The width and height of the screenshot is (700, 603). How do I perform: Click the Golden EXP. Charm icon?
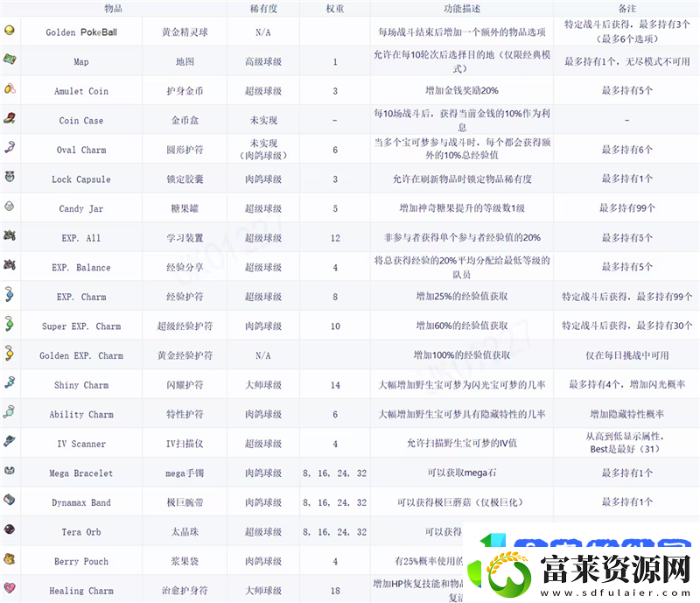click(x=10, y=353)
